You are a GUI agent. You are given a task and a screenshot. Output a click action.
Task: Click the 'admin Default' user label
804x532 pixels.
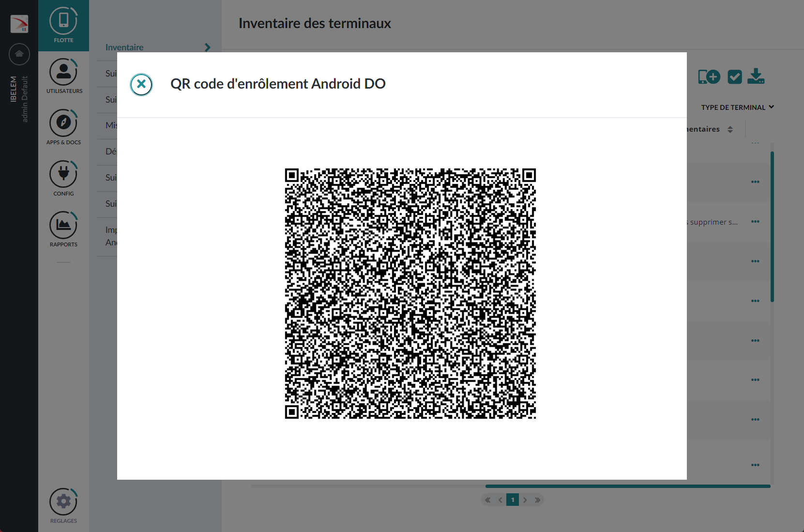pyautogui.click(x=25, y=99)
